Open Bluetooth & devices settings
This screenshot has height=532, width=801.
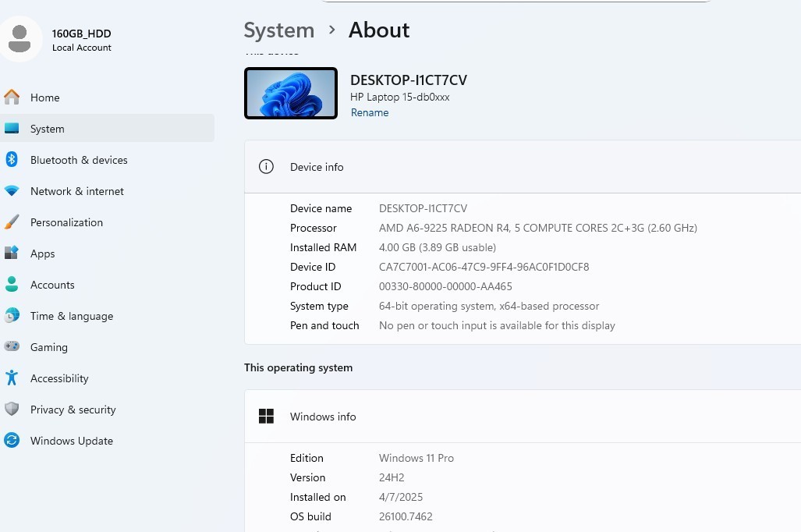(108, 159)
